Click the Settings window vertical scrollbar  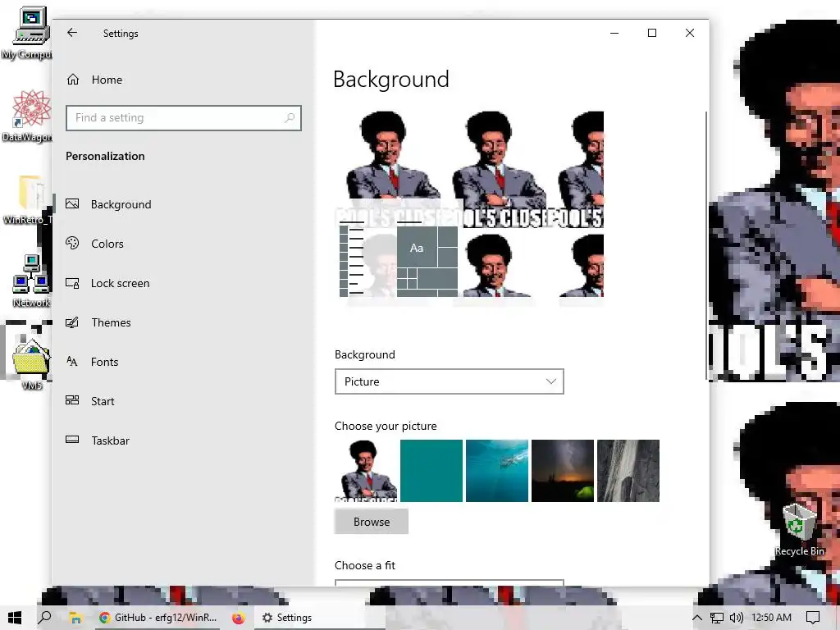click(706, 246)
